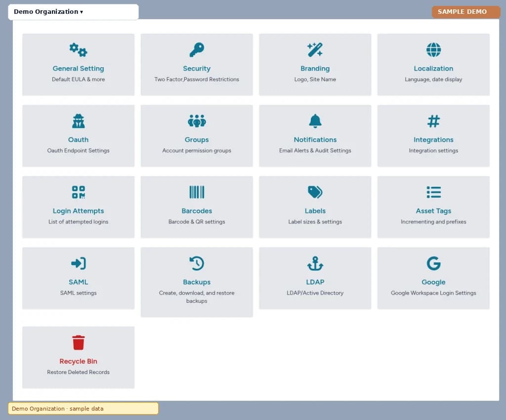Click 'Barcode & QR settings' text

[x=197, y=222]
